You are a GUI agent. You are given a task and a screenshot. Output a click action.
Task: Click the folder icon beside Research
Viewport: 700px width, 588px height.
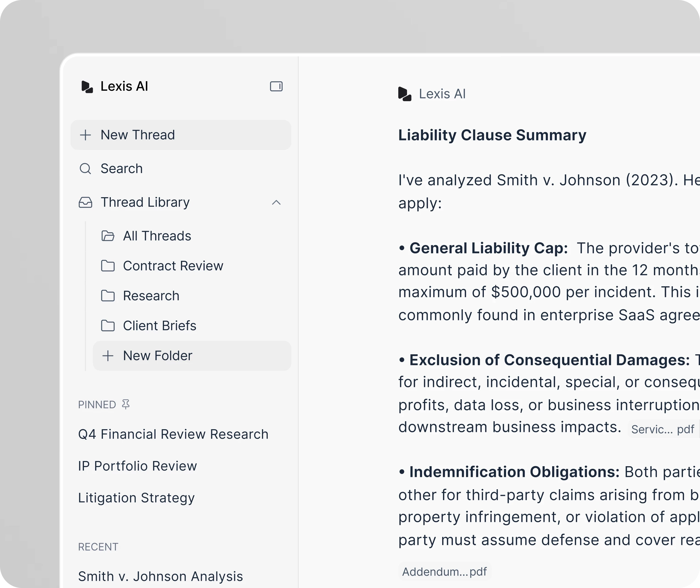[108, 296]
